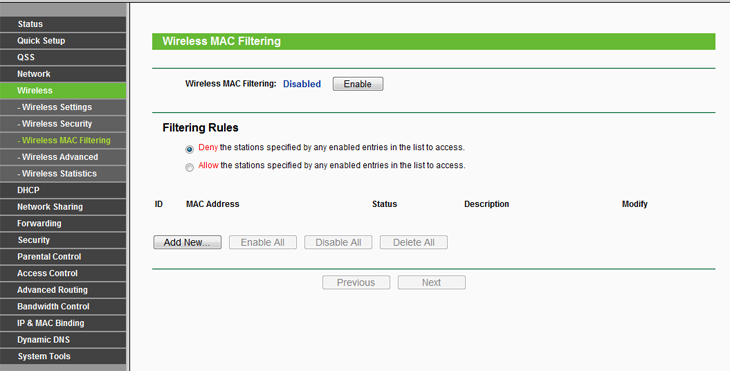Click the Previous page button

pos(356,283)
